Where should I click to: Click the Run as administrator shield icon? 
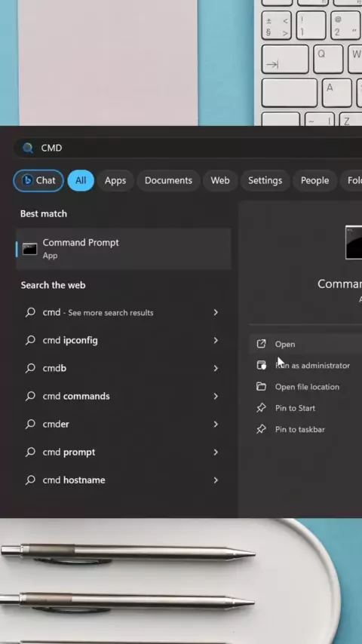[x=262, y=366]
